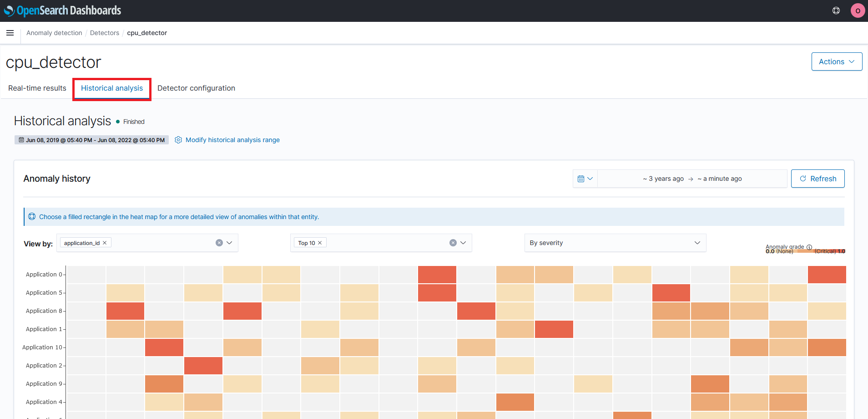Switch to the Real-time results tab
Image resolution: width=868 pixels, height=419 pixels.
pyautogui.click(x=37, y=88)
